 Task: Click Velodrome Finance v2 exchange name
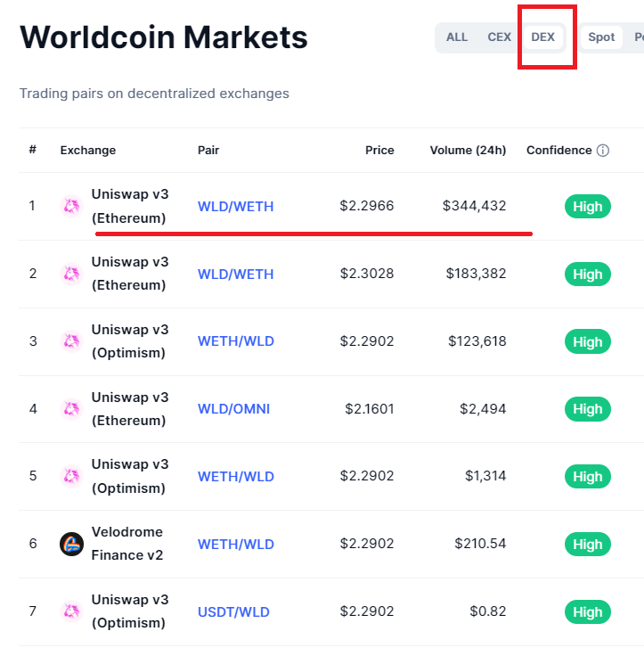tap(126, 544)
